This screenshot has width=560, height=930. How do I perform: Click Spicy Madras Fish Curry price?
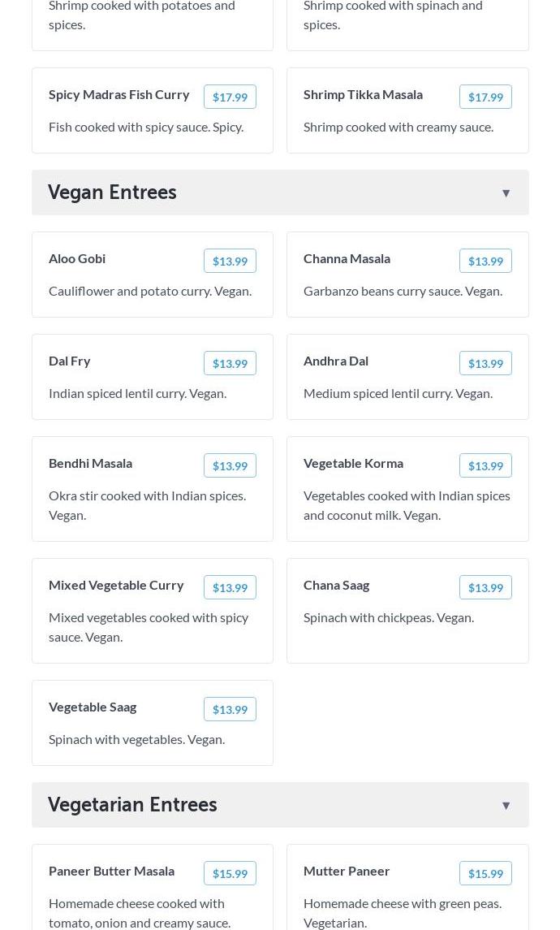pos(230,97)
